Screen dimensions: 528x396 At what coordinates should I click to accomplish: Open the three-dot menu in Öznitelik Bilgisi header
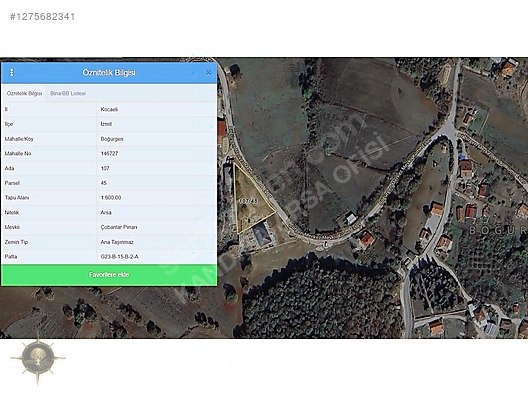pyautogui.click(x=12, y=72)
